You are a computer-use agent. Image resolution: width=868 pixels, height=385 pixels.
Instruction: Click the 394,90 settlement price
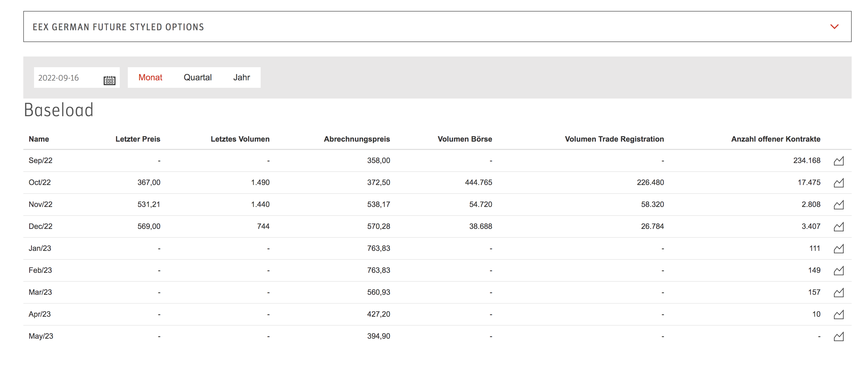point(378,336)
